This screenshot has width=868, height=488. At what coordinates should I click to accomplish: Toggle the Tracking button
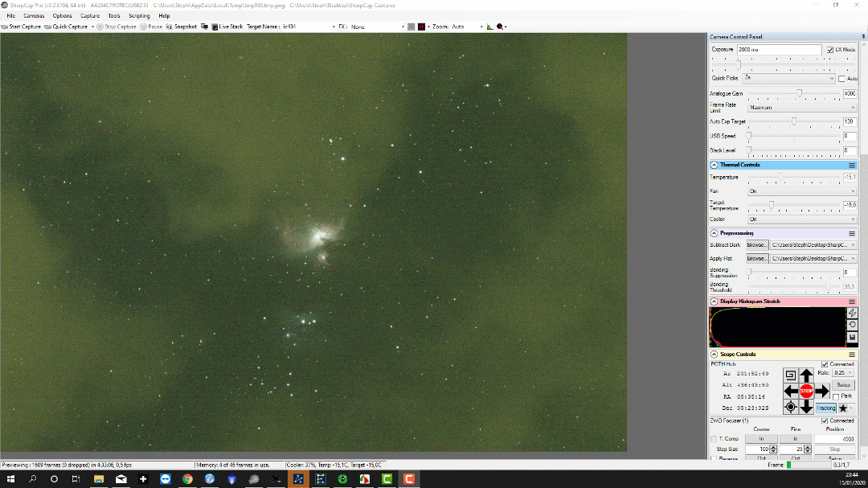825,408
